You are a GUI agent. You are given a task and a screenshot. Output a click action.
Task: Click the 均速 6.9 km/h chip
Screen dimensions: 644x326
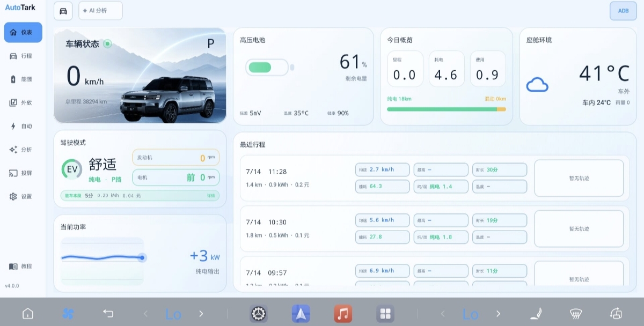click(383, 271)
